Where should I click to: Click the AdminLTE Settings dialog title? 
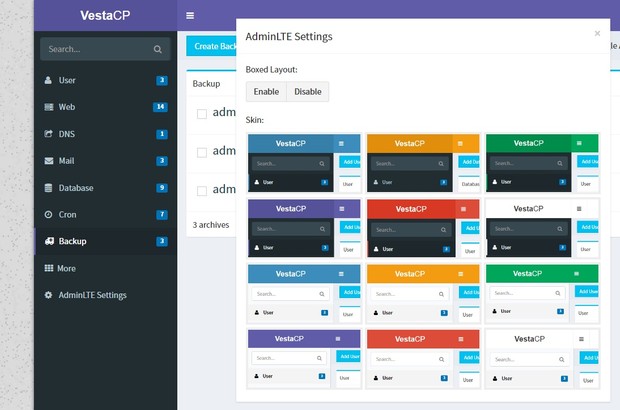(x=289, y=36)
